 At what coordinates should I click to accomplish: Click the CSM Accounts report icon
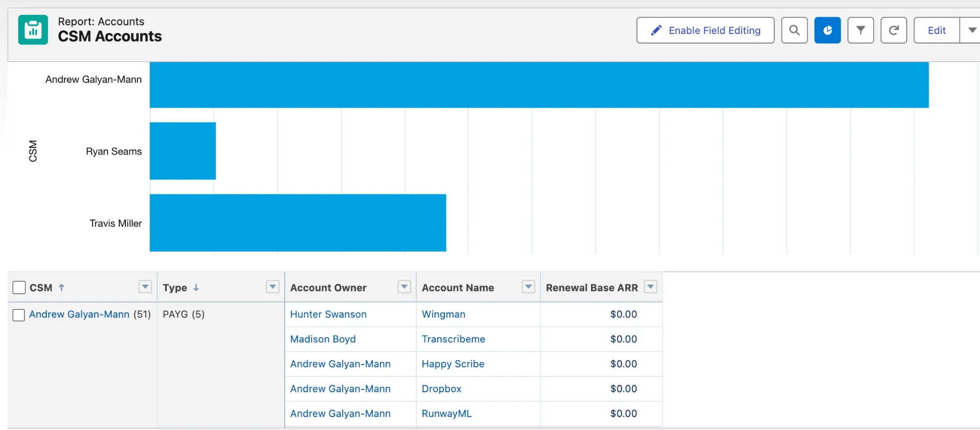point(33,30)
